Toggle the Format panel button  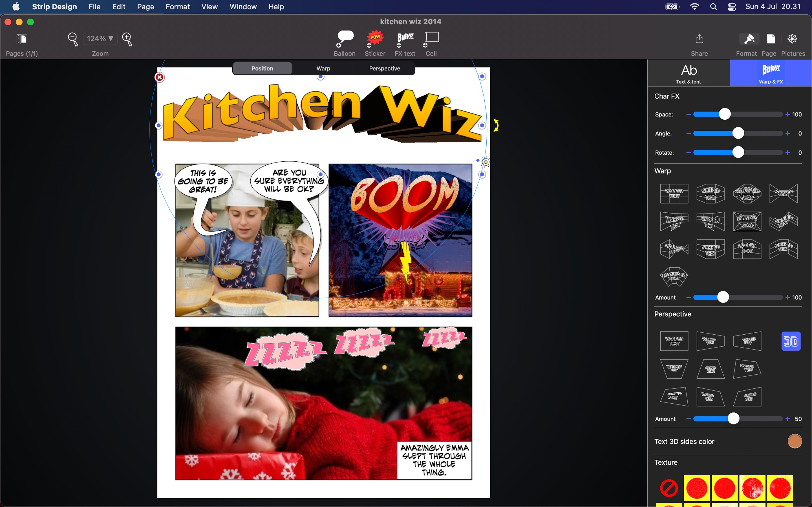coord(749,39)
